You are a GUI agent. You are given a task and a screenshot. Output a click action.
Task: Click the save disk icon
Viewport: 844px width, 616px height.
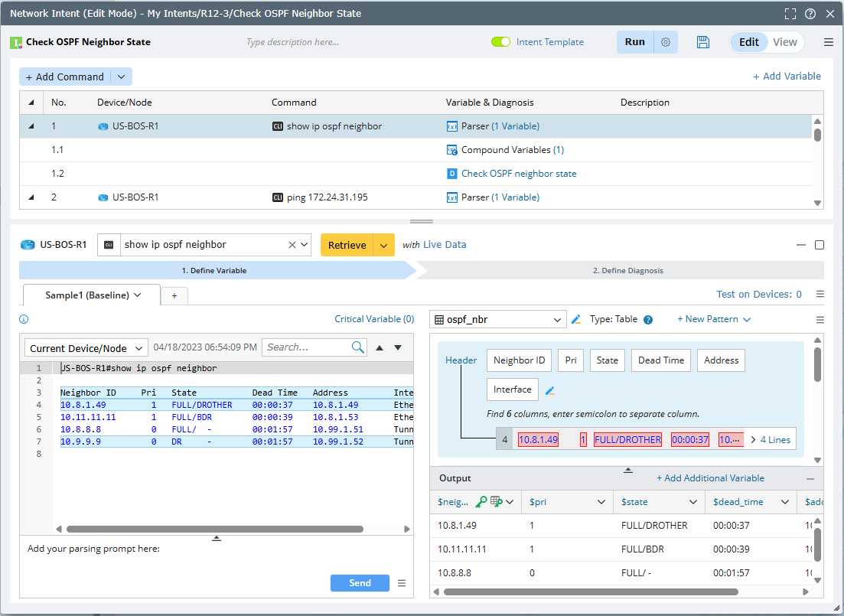(703, 42)
